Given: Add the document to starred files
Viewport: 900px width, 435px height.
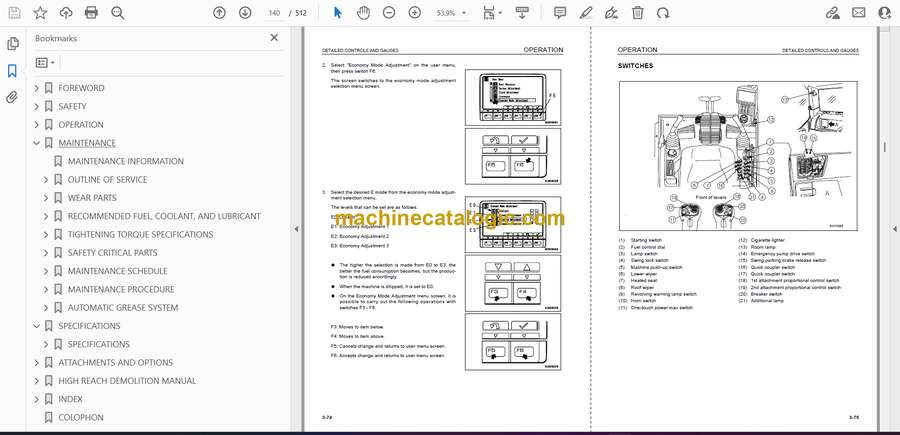Looking at the screenshot, I should 40,13.
